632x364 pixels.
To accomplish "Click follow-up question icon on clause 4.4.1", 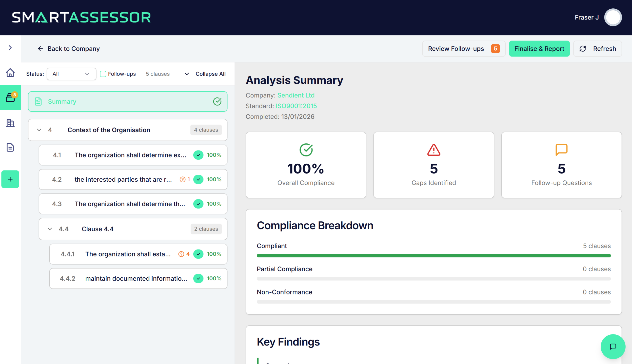I will coord(181,254).
